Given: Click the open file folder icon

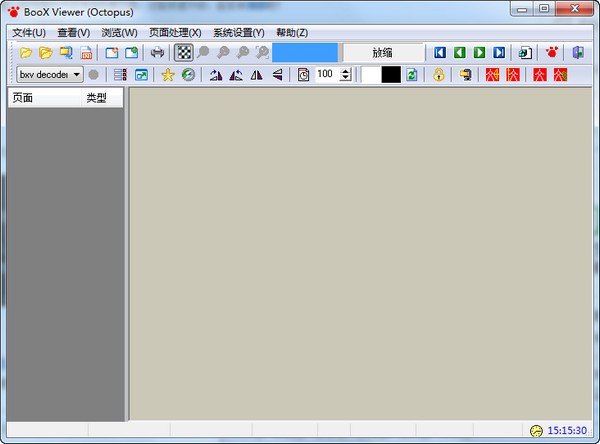Looking at the screenshot, I should (26, 52).
